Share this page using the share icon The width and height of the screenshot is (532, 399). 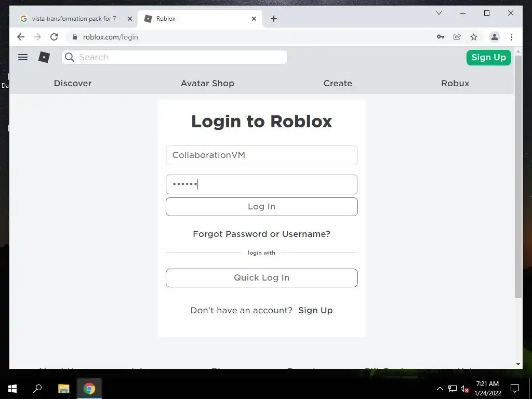click(x=457, y=37)
